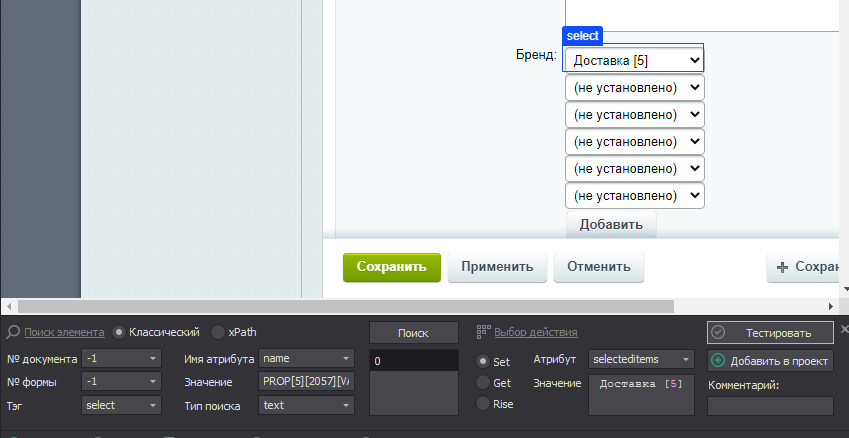Click the Значение text area with Доставка [5]
The height and width of the screenshot is (438, 849).
point(641,395)
